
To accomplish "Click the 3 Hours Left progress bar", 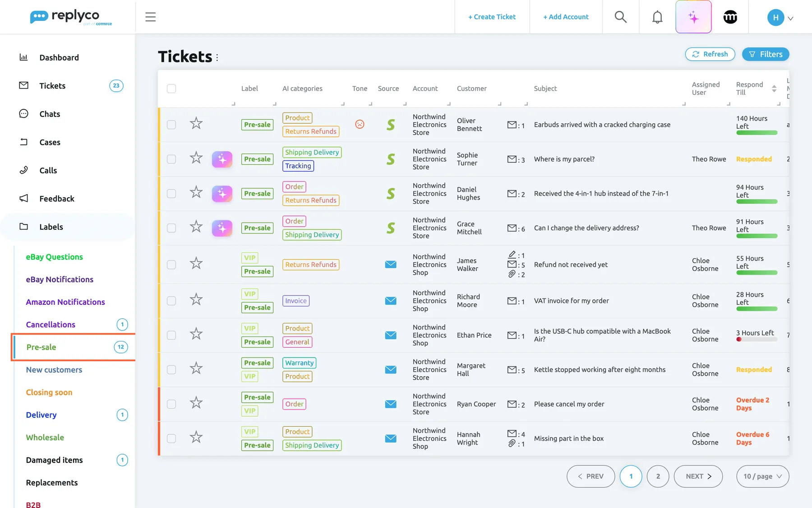I will coord(757,339).
